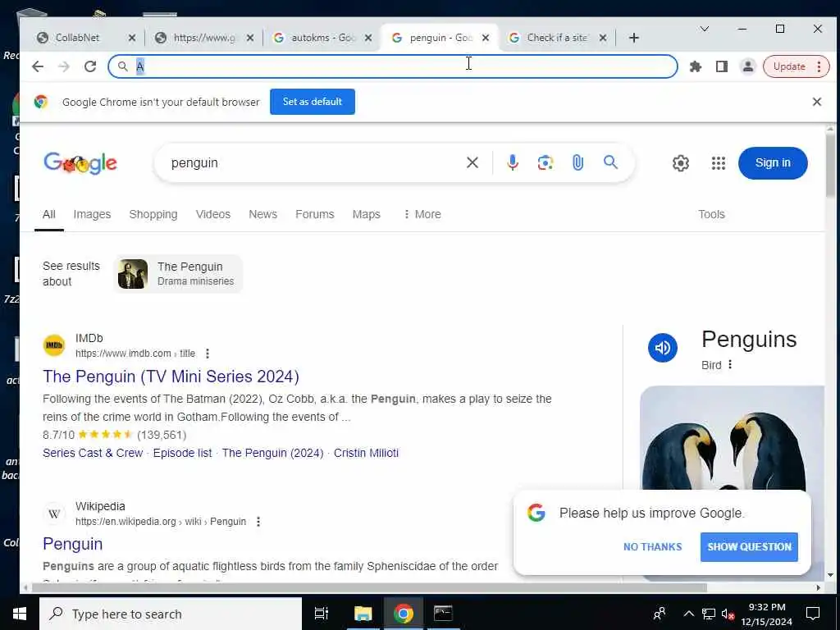
Task: Open the Cristin Milioti link
Action: 367,453
